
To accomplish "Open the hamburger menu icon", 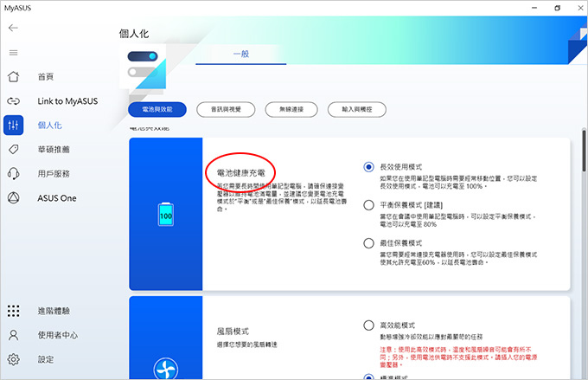I will (x=14, y=53).
